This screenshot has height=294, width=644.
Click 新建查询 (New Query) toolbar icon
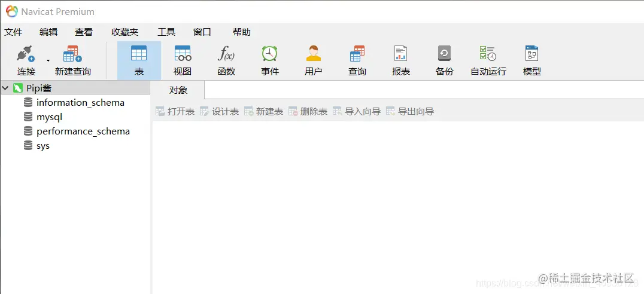72,61
